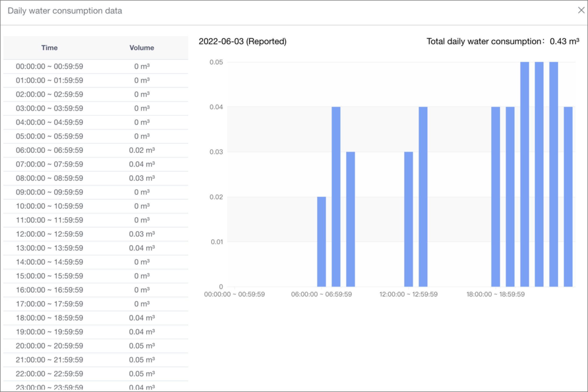Select the 19:00:00 ~ 19:59:59 time row
Viewport: 588px width, 392px height.
(x=96, y=332)
